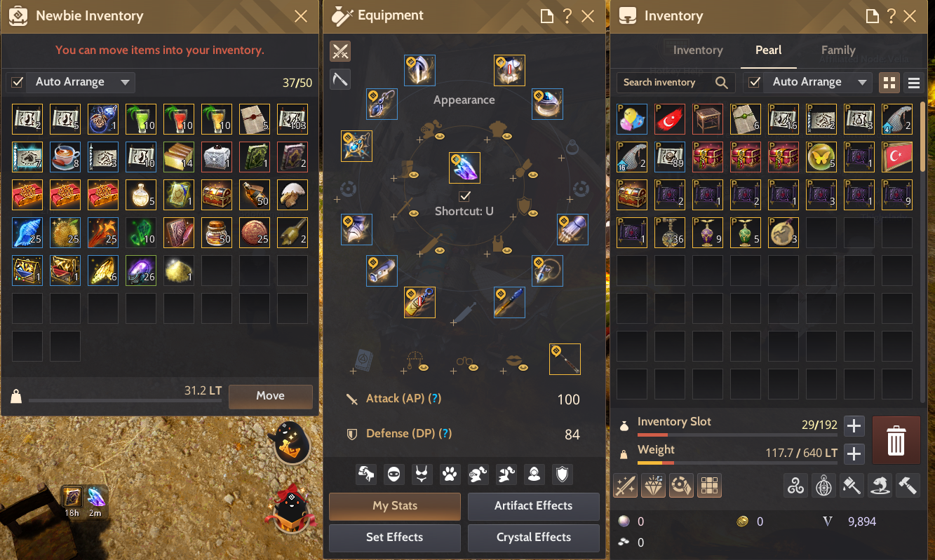Open the Equipment help question mark

[567, 16]
